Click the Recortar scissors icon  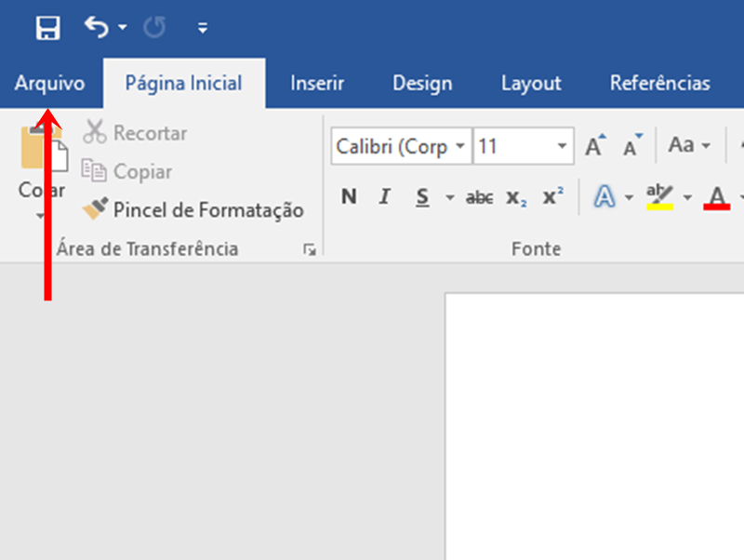click(95, 131)
